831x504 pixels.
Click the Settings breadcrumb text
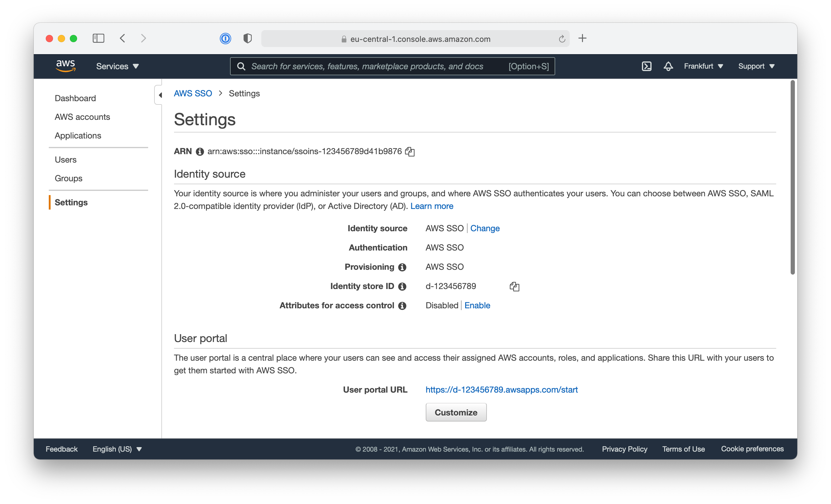[244, 93]
